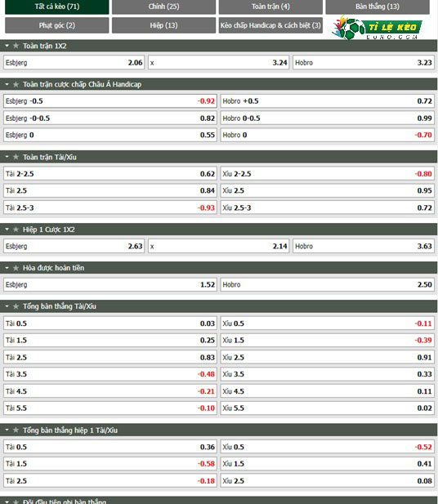Select Esbjerg 2.06 odds in Toàn trận 1X2
Image resolution: width=438 pixels, height=504 pixels.
click(x=74, y=63)
